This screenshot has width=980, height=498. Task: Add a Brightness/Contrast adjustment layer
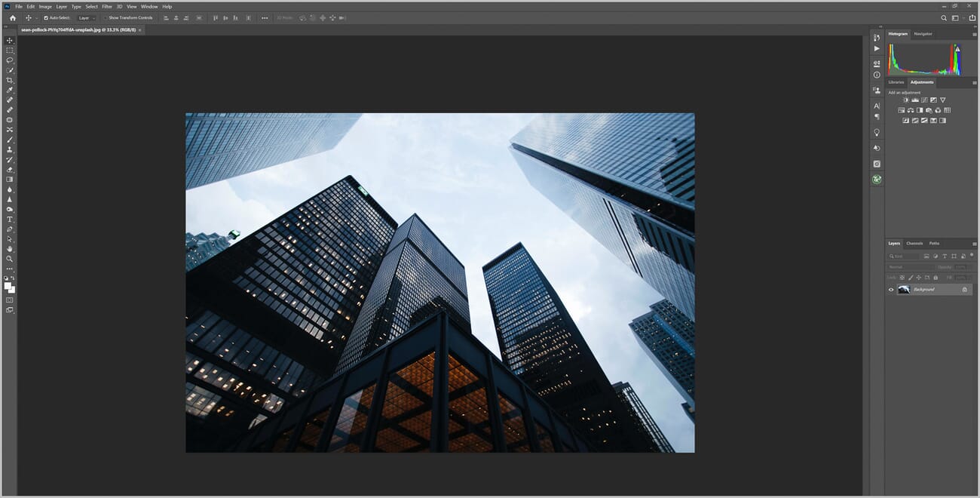tap(906, 100)
